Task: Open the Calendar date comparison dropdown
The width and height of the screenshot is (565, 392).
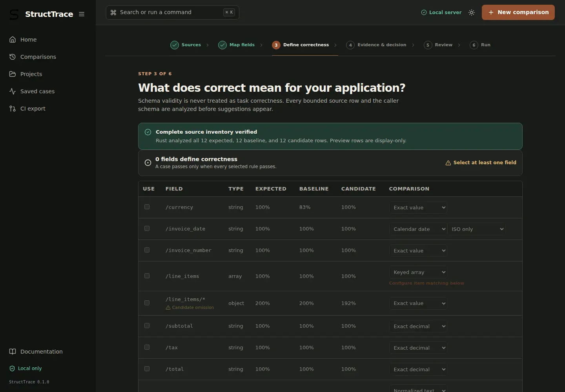Action: (418, 229)
